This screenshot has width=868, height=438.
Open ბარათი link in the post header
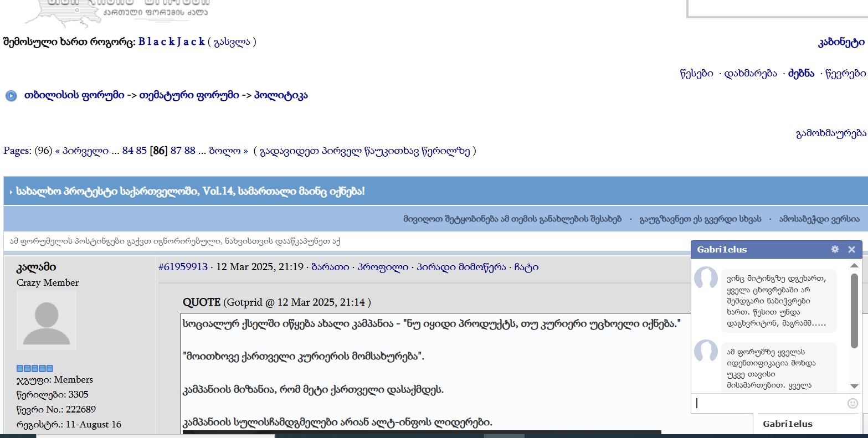[330, 267]
